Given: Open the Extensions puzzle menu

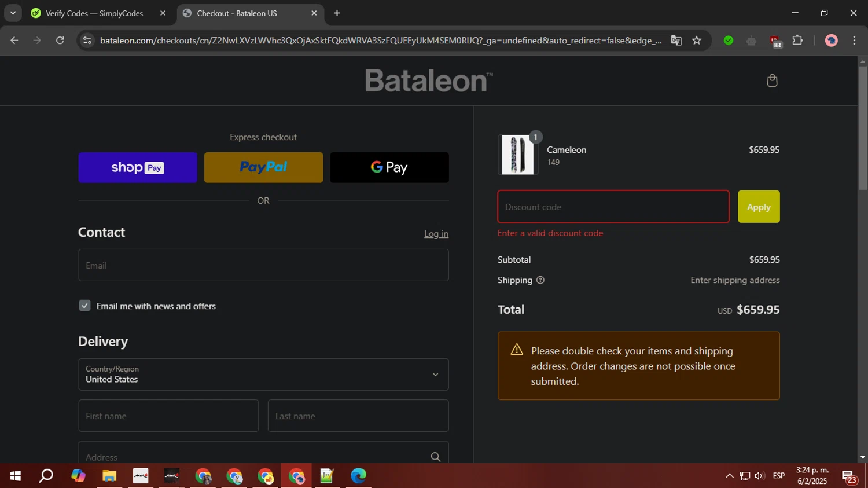Looking at the screenshot, I should click(797, 41).
